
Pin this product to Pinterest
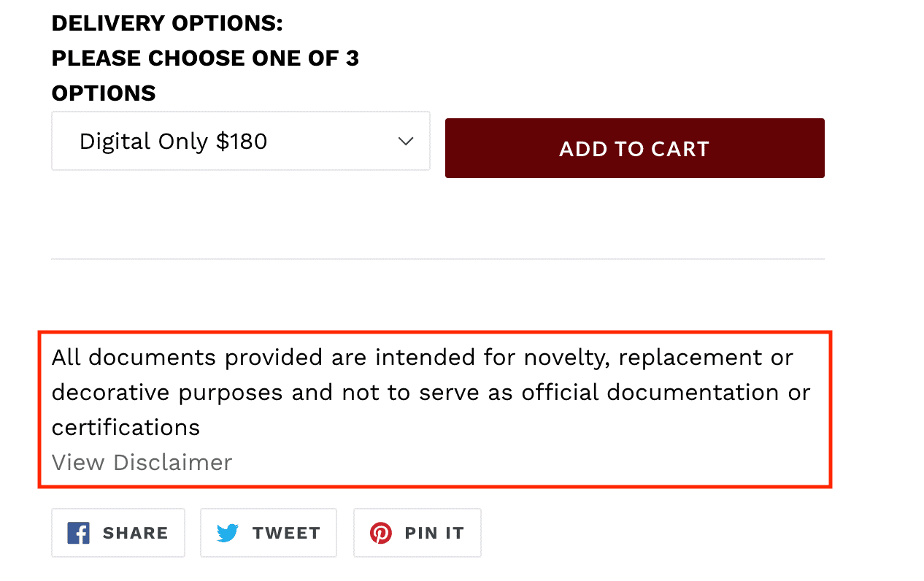(x=417, y=533)
